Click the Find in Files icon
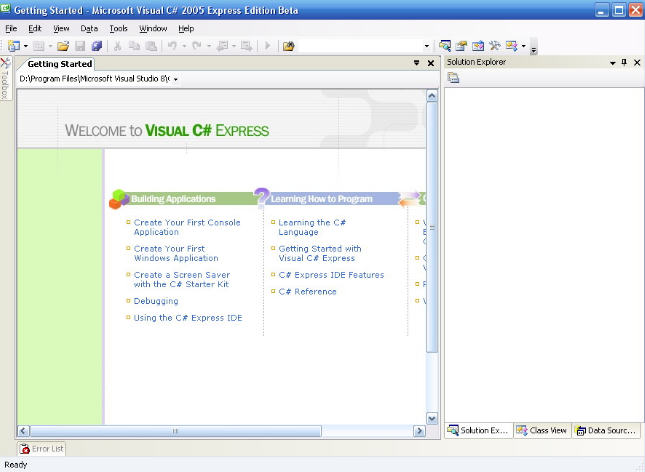Screen dimensions: 645x472 click(289, 46)
